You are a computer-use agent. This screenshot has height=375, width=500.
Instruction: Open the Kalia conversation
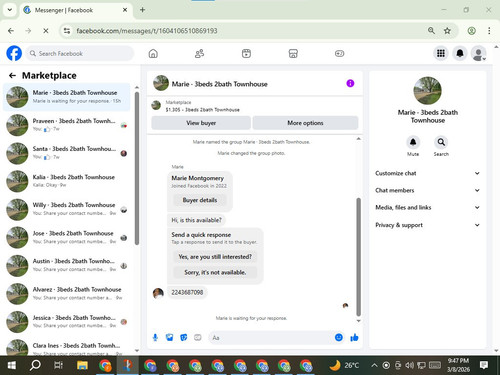(67, 181)
